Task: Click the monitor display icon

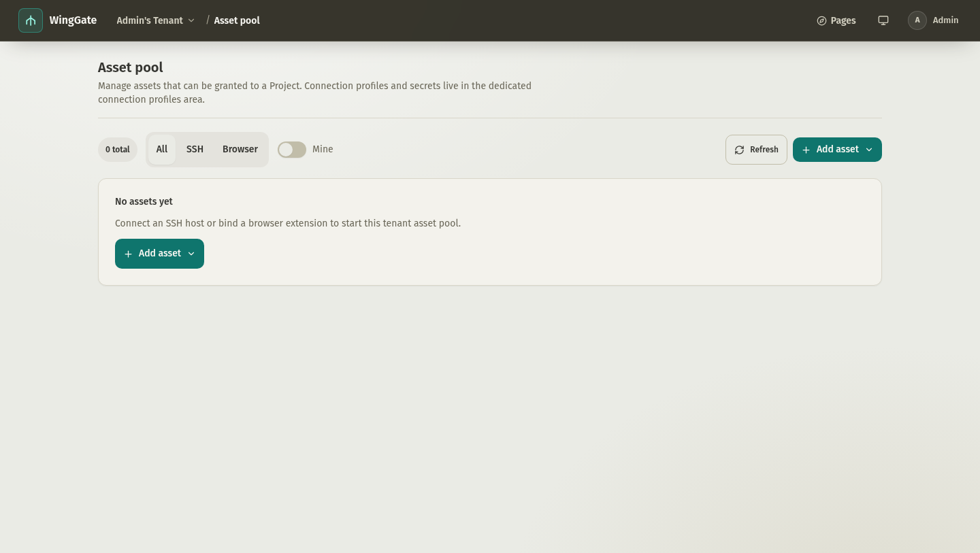Action: (883, 20)
